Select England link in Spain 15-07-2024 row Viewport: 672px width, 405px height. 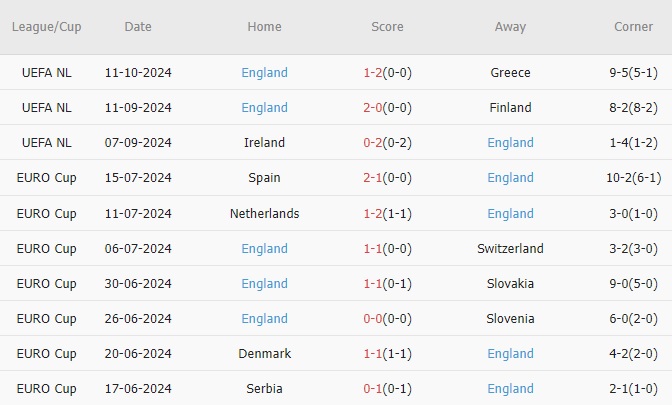coord(510,178)
